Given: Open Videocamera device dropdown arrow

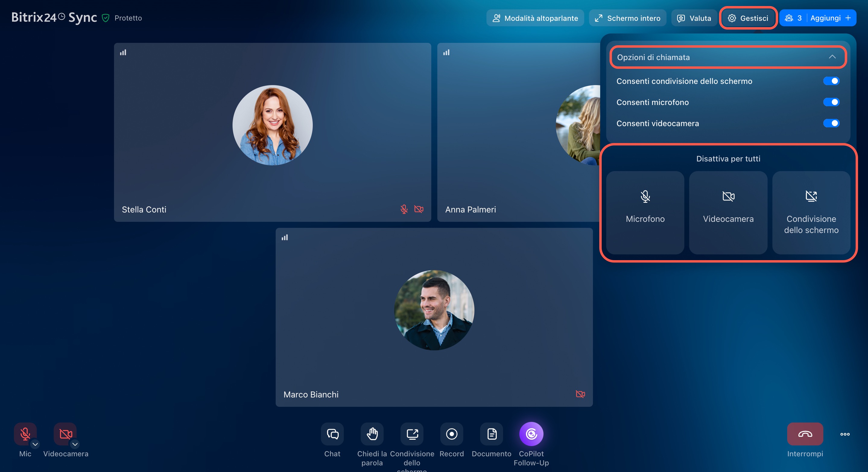Looking at the screenshot, I should tap(75, 444).
